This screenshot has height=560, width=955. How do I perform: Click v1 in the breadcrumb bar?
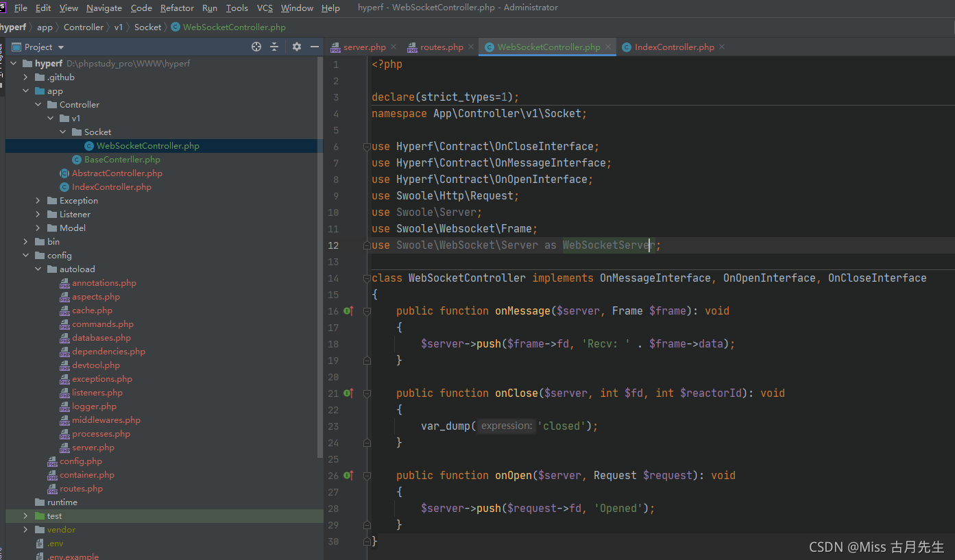point(119,27)
